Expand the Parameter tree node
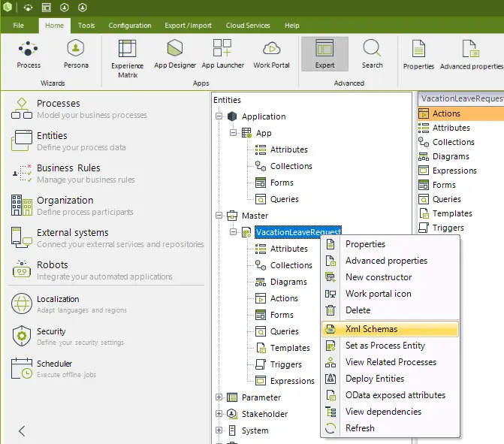This screenshot has height=444, width=504. pyautogui.click(x=219, y=397)
